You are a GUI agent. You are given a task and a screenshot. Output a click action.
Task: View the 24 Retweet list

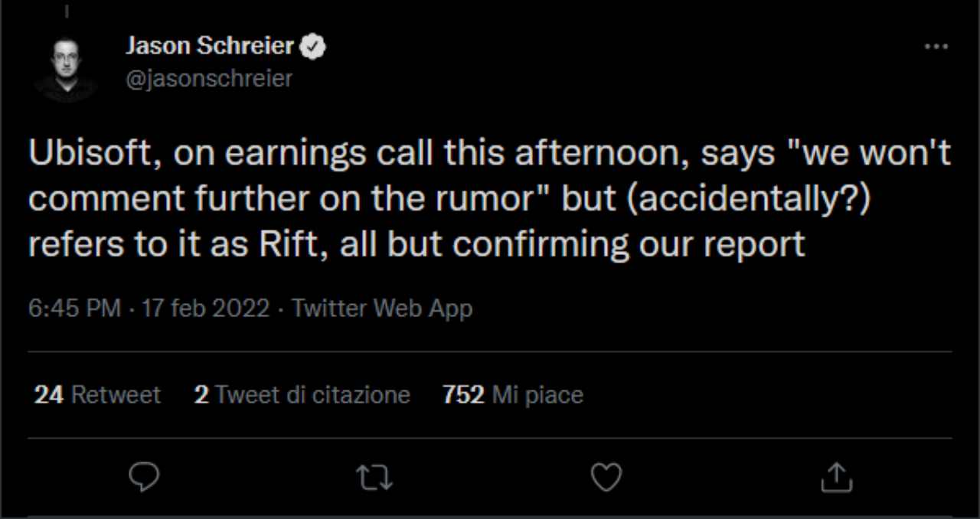97,395
